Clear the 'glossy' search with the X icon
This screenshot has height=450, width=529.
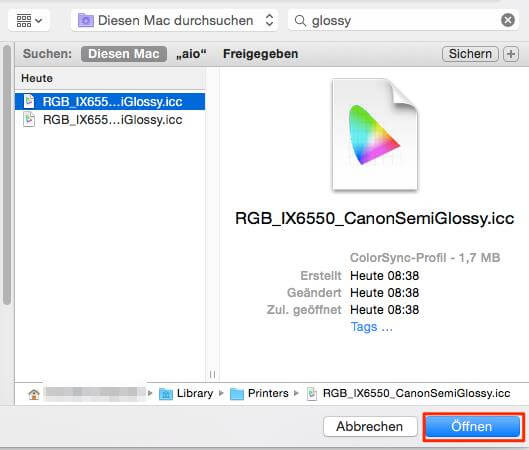(x=508, y=20)
